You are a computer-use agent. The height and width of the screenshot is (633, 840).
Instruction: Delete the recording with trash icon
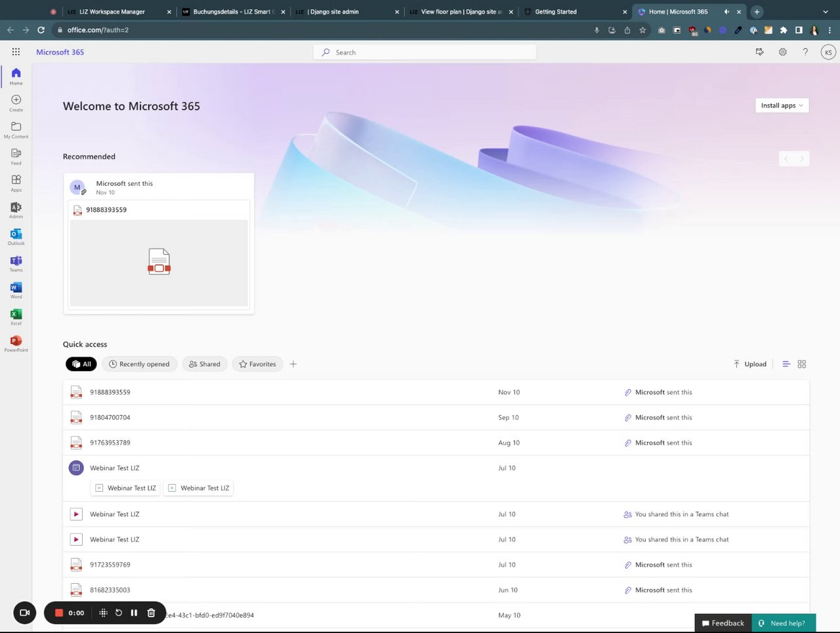(x=151, y=613)
